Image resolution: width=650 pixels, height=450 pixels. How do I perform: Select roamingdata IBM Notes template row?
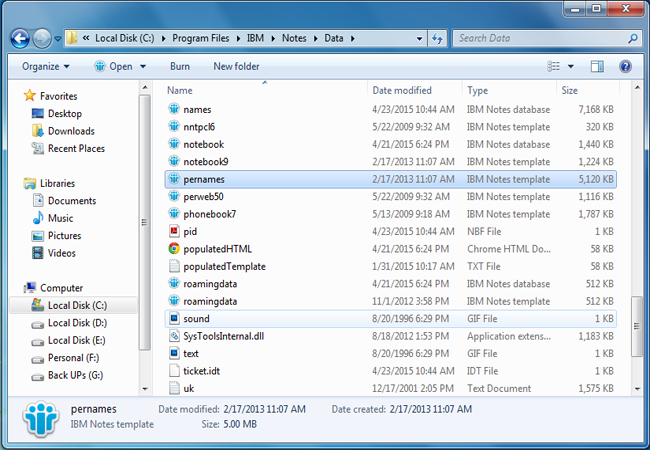pyautogui.click(x=390, y=301)
